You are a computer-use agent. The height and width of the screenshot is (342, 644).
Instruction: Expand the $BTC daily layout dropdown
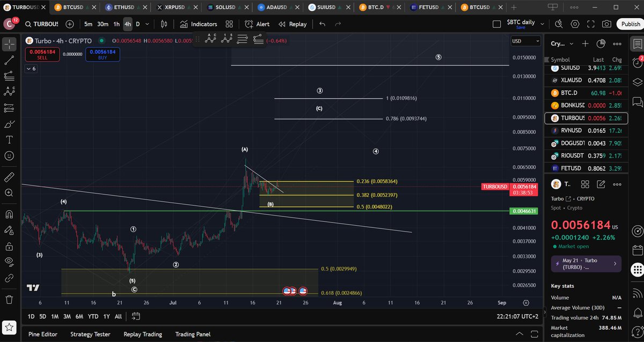[x=542, y=24]
